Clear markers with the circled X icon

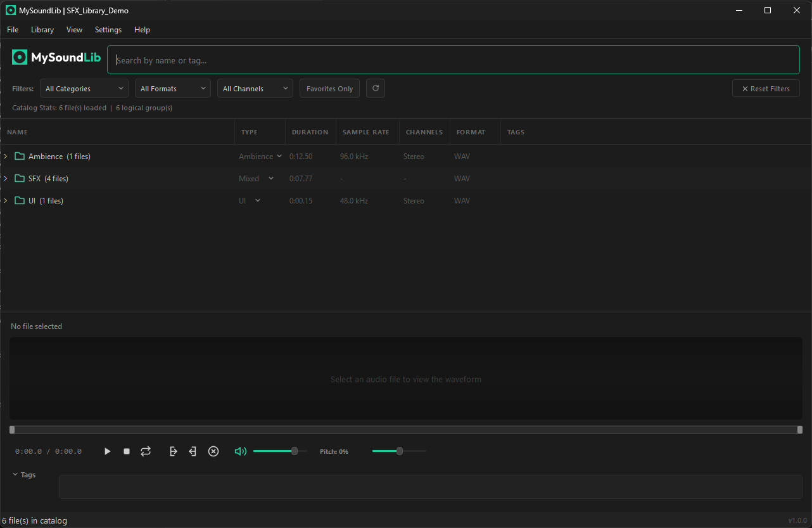pyautogui.click(x=213, y=451)
